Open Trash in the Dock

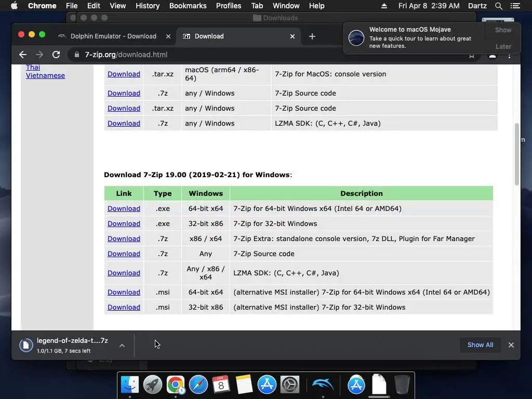click(402, 384)
